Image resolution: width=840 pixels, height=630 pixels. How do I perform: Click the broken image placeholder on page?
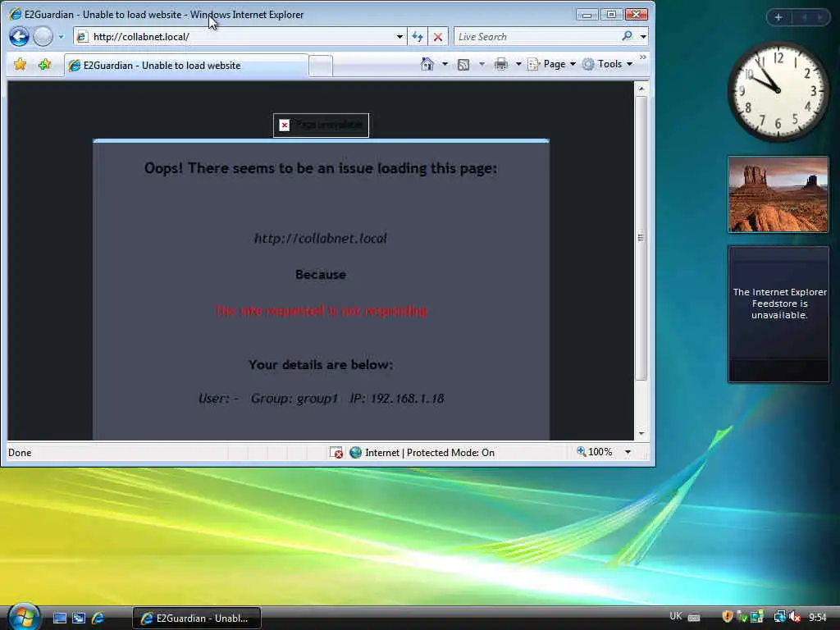(321, 126)
